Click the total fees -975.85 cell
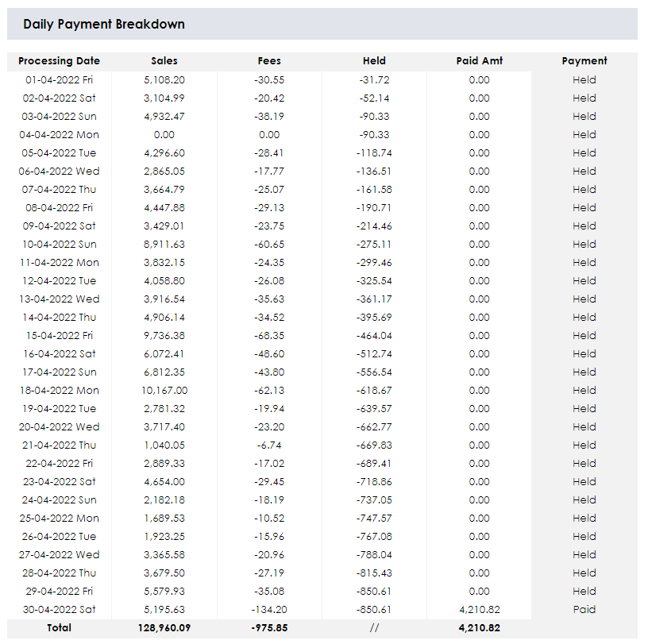This screenshot has height=644, width=648. tap(269, 628)
